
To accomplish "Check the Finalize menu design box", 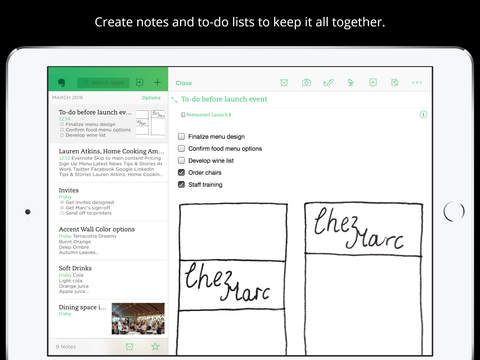I will pyautogui.click(x=181, y=136).
